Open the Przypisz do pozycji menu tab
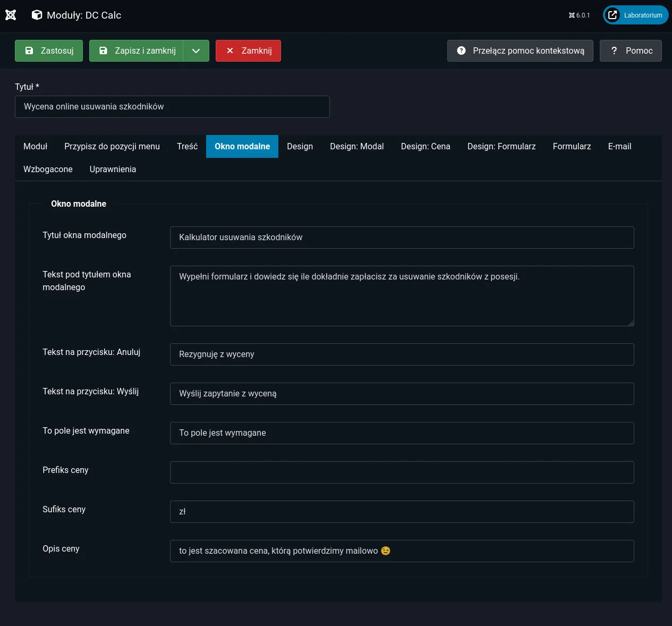 [x=112, y=147]
